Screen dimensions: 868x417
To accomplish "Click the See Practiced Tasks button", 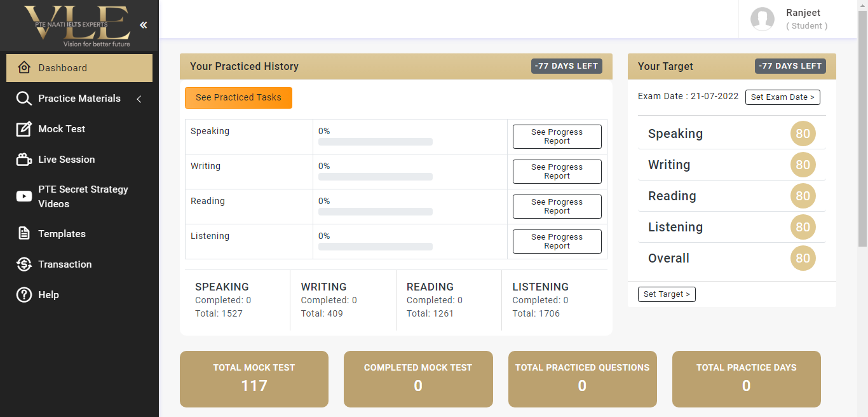I will coord(238,98).
